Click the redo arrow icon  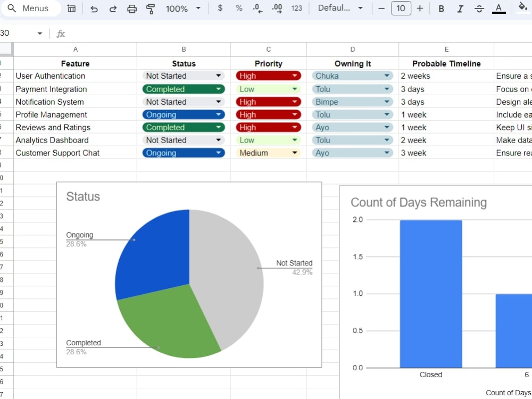point(113,9)
